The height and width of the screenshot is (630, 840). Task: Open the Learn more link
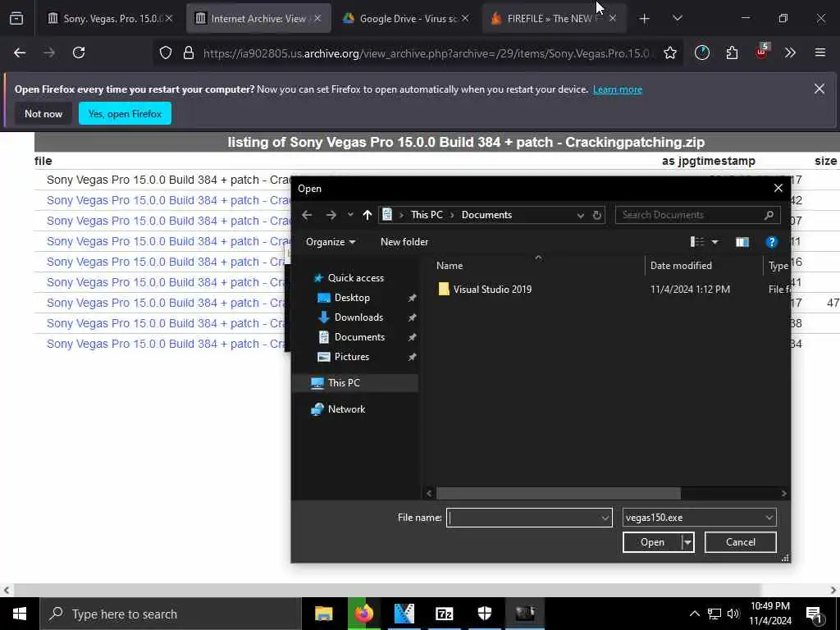tap(617, 89)
